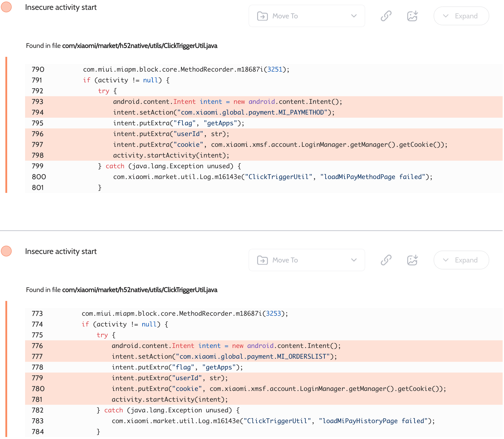Screen dimensions: 504x439
Task: Select second Insecure activity start title
Action: coord(61,251)
